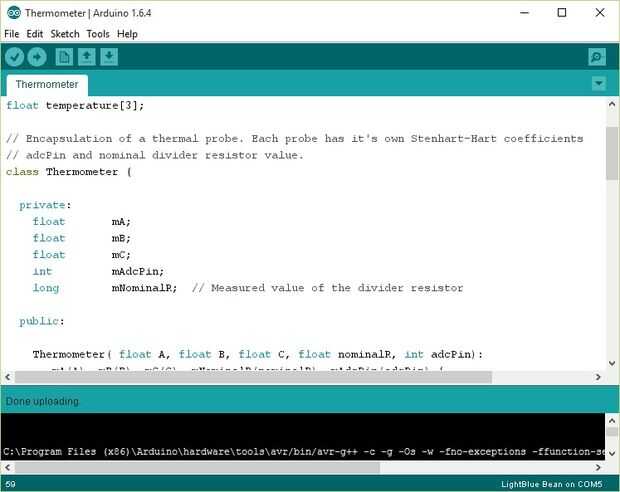Image resolution: width=620 pixels, height=492 pixels.
Task: Select the Thermometer sketch tab
Action: pyautogui.click(x=47, y=85)
